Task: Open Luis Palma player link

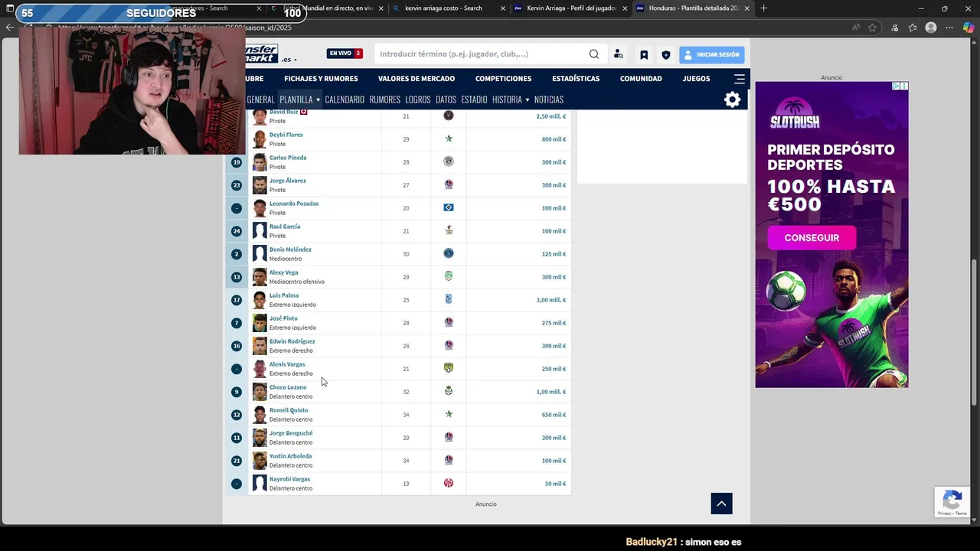Action: tap(284, 295)
